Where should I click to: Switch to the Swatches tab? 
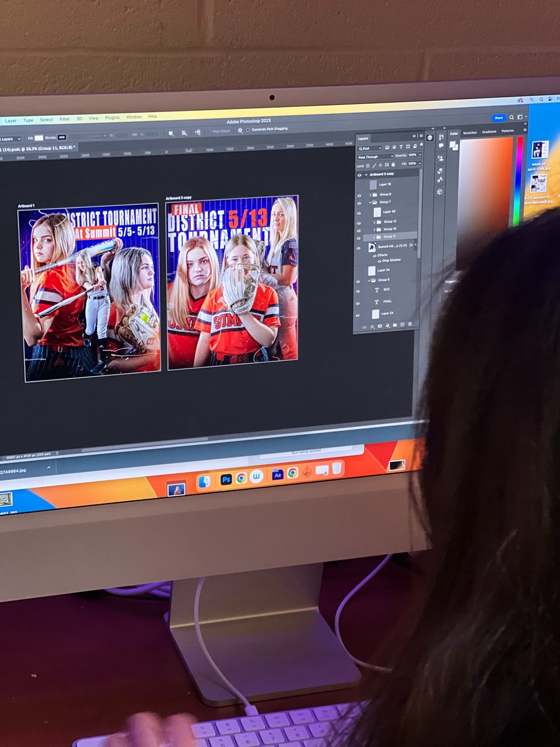tap(470, 133)
